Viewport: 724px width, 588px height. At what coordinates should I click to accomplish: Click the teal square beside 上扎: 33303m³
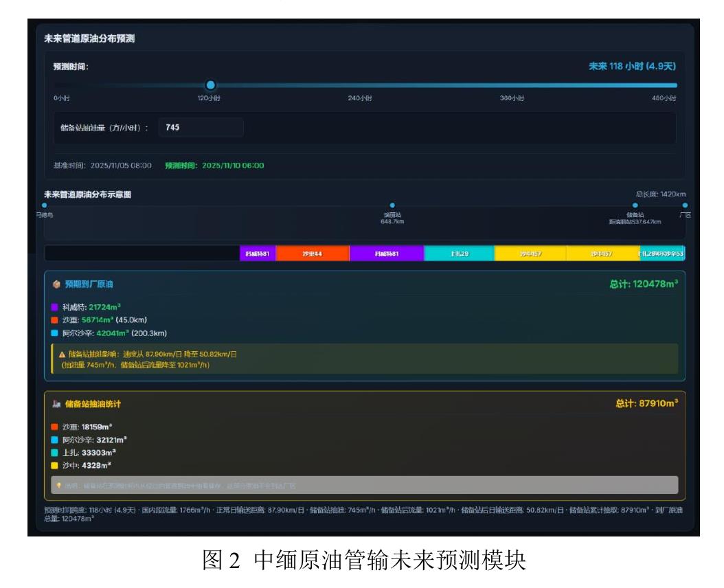point(54,453)
